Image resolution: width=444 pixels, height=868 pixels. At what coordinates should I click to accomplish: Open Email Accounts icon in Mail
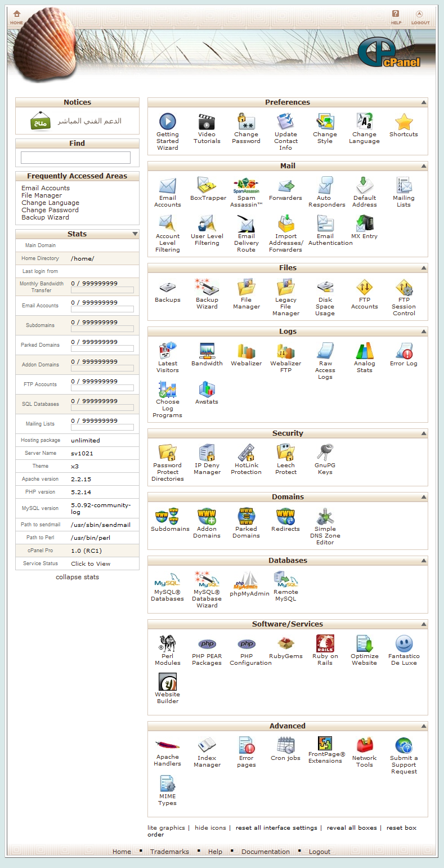[168, 185]
